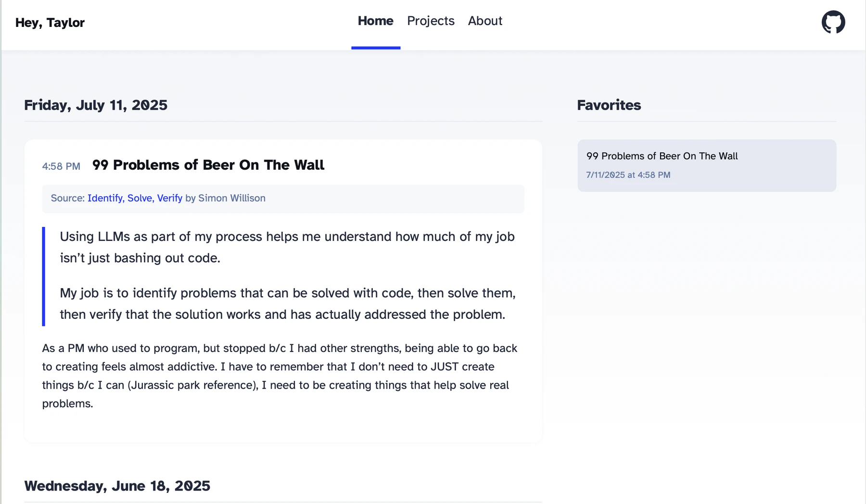Open the favorite "99 Problems of Beer On The Wall"
Viewport: 866px width, 504px height.
(662, 156)
